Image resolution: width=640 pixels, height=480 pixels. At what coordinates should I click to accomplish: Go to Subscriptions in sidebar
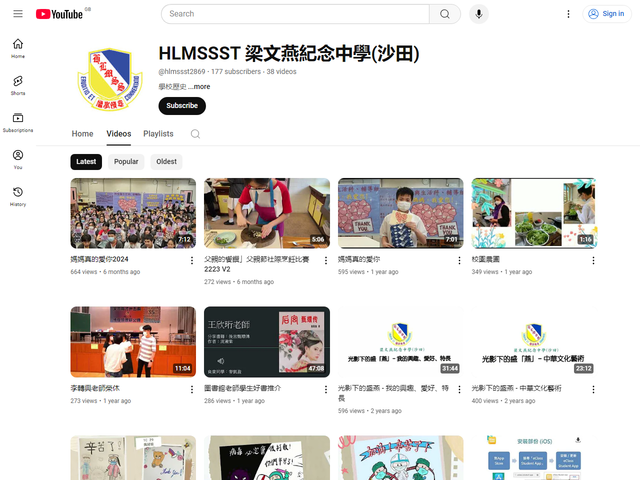[18, 122]
